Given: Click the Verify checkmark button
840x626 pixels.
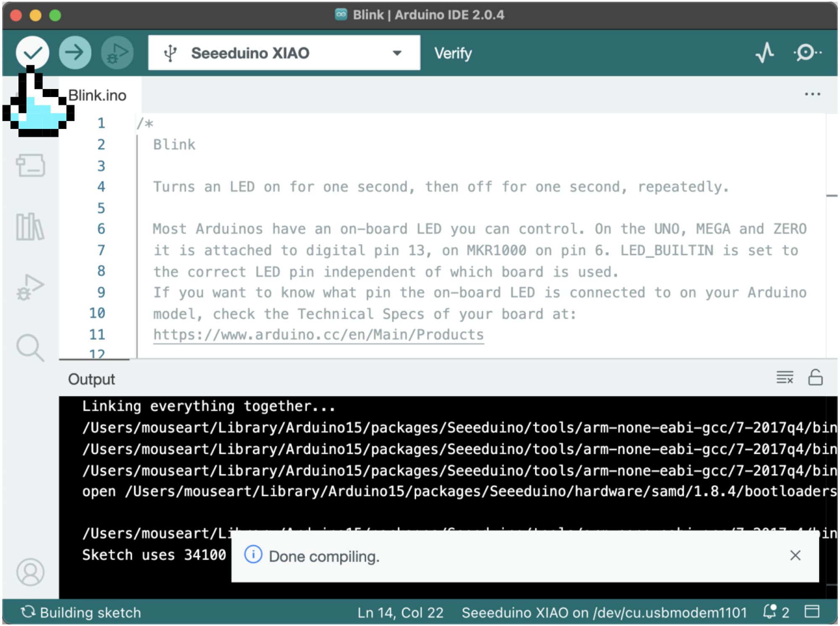Looking at the screenshot, I should 32,52.
